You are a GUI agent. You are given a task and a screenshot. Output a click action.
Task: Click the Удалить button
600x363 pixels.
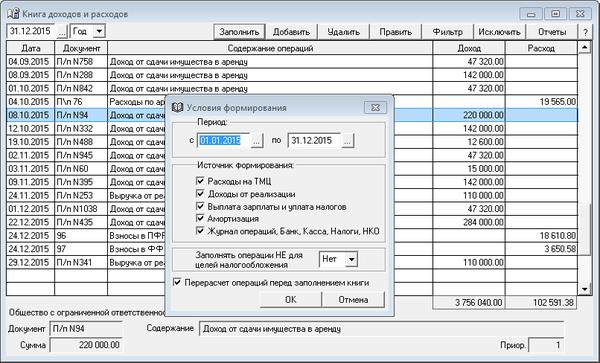pyautogui.click(x=344, y=32)
